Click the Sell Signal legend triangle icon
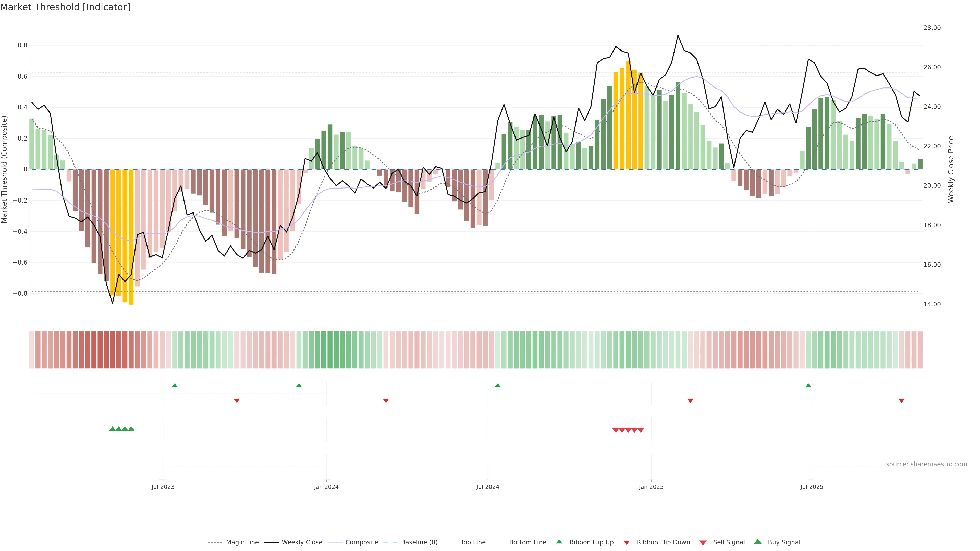Screen dimensions: 980x551 (703, 542)
